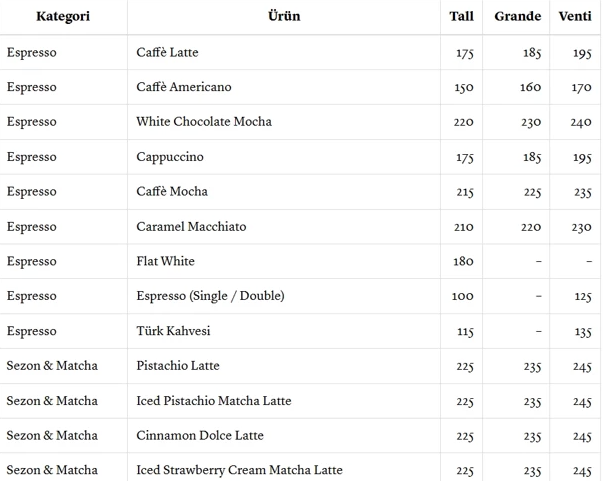The width and height of the screenshot is (611, 491).
Task: Select the Tall column header
Action: pos(461,16)
